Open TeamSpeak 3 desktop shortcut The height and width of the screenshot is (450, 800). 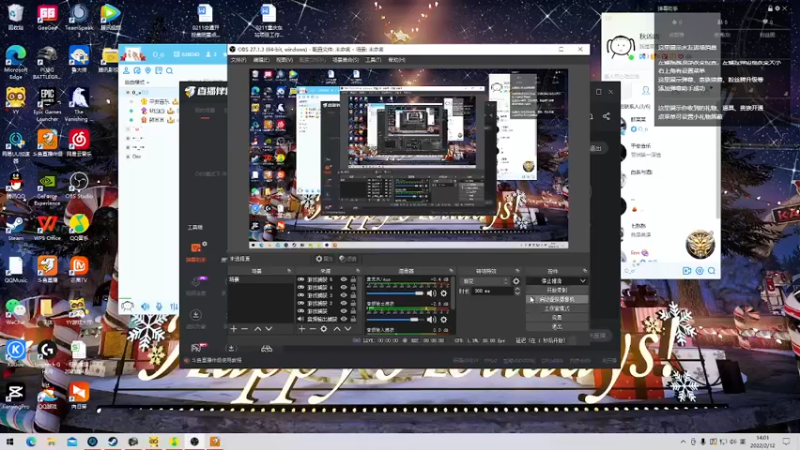point(79,19)
